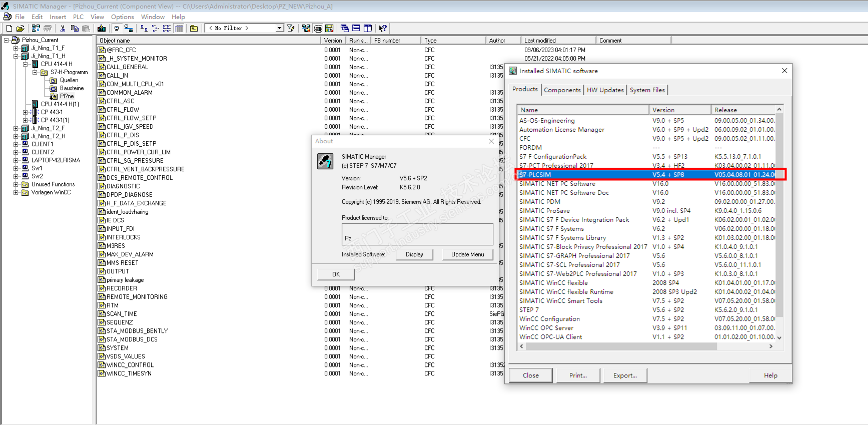Switch to the System Files tab
This screenshot has width=868, height=425.
pos(647,90)
